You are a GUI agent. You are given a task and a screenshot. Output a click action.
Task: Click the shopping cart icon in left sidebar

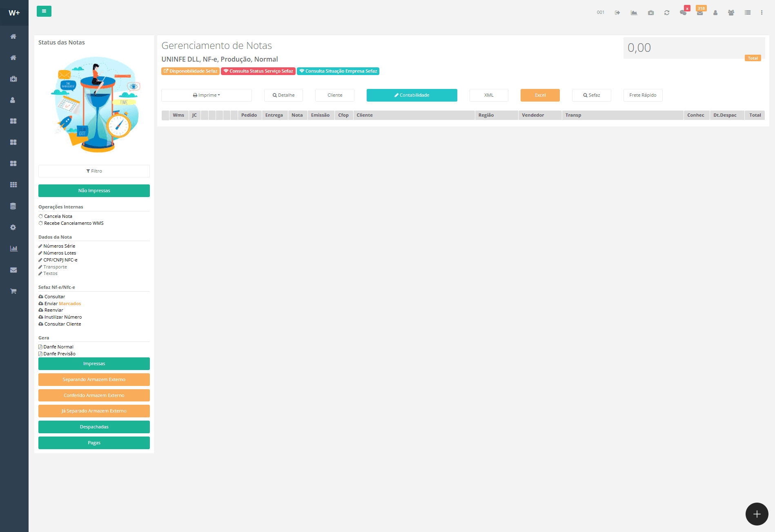(13, 291)
